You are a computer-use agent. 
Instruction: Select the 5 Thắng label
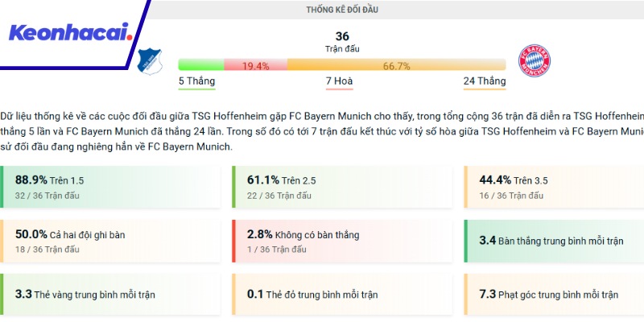click(196, 81)
